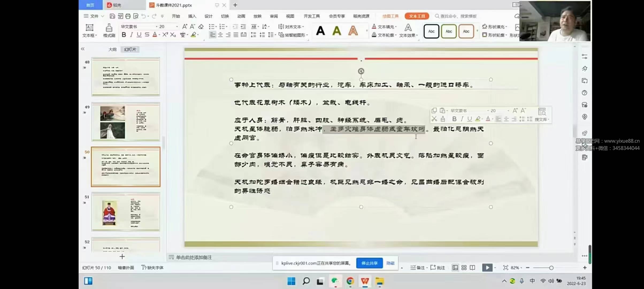
Task: Click the strikethrough S icon
Action: (x=147, y=35)
